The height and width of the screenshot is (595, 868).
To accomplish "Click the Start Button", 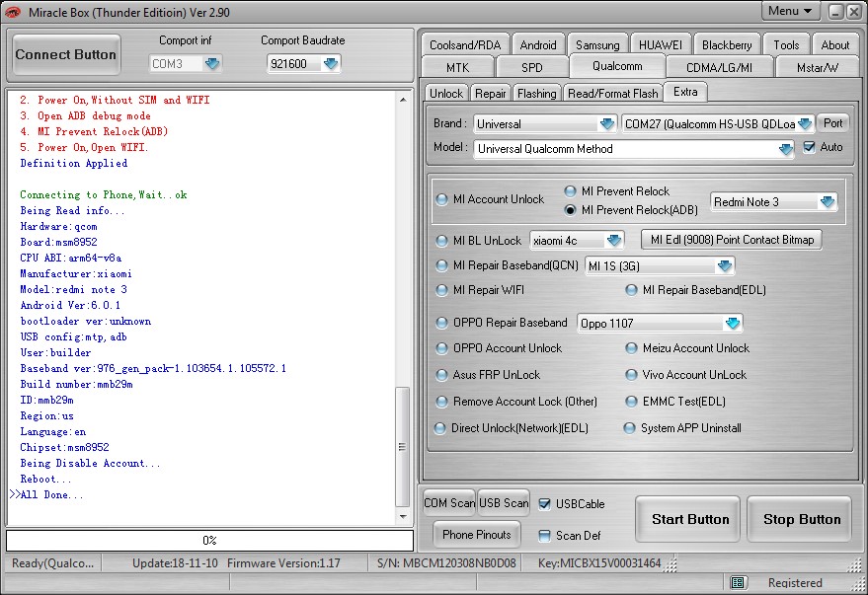I will (688, 519).
